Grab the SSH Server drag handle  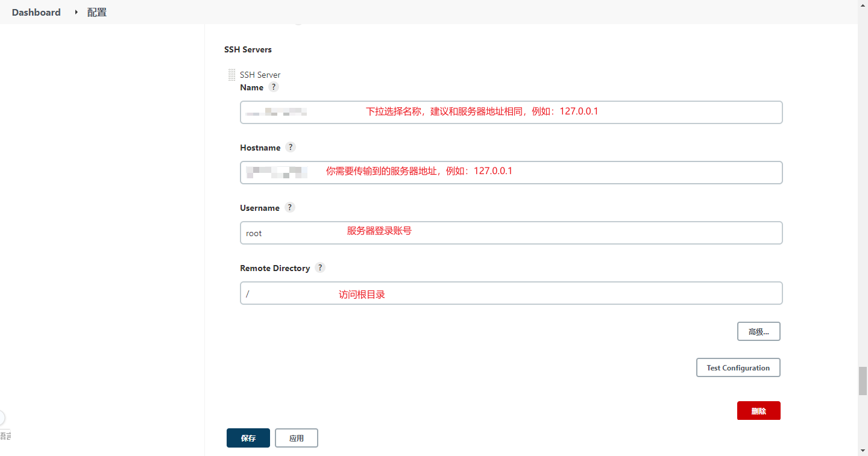pyautogui.click(x=232, y=75)
